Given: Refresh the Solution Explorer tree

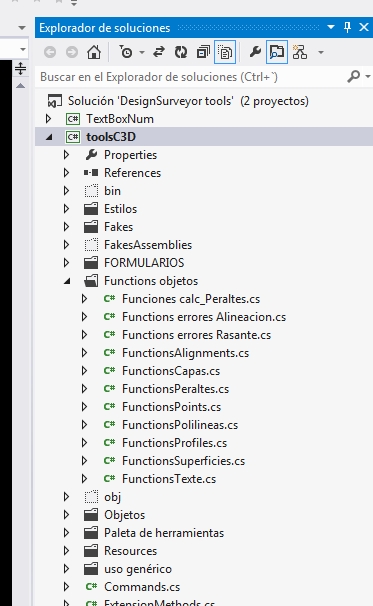Looking at the screenshot, I should (x=181, y=52).
